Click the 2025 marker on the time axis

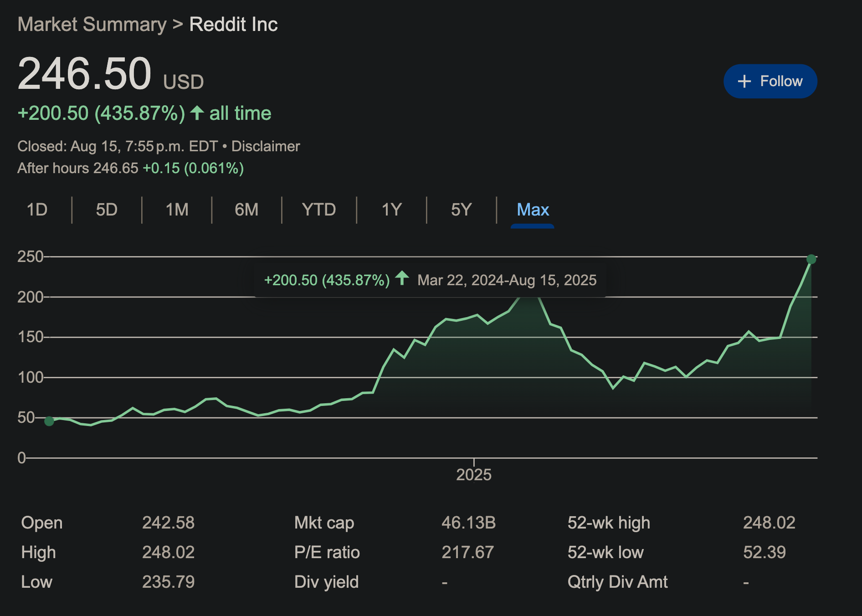coord(474,474)
